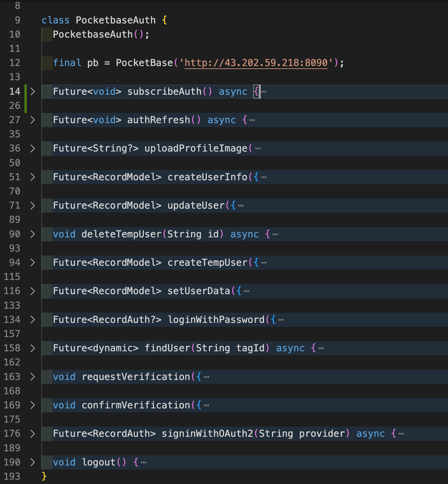Unfold the signinWithOAuth2 method
Viewport: 448px width, 484px height.
point(32,433)
